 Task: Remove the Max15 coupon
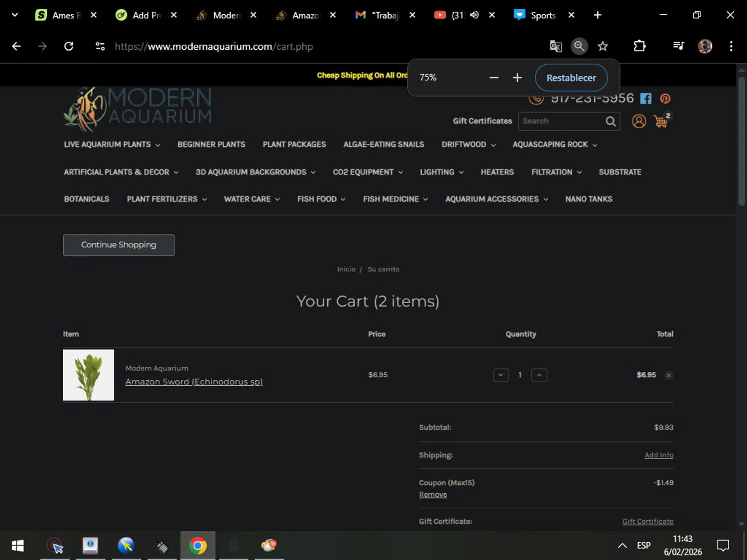click(433, 494)
